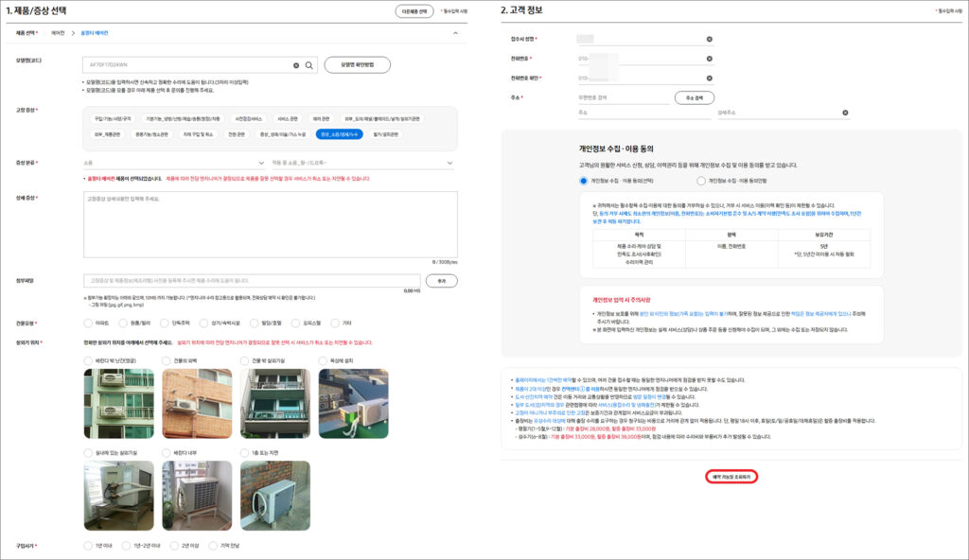Select the 전원 관련 symptom chip
Screen dimensions: 969x560
(x=237, y=134)
